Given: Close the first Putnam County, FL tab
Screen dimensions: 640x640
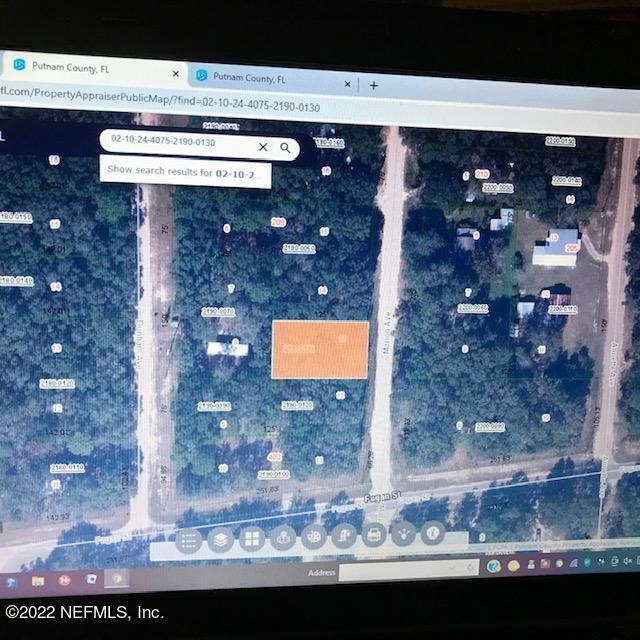Looking at the screenshot, I should click(176, 74).
